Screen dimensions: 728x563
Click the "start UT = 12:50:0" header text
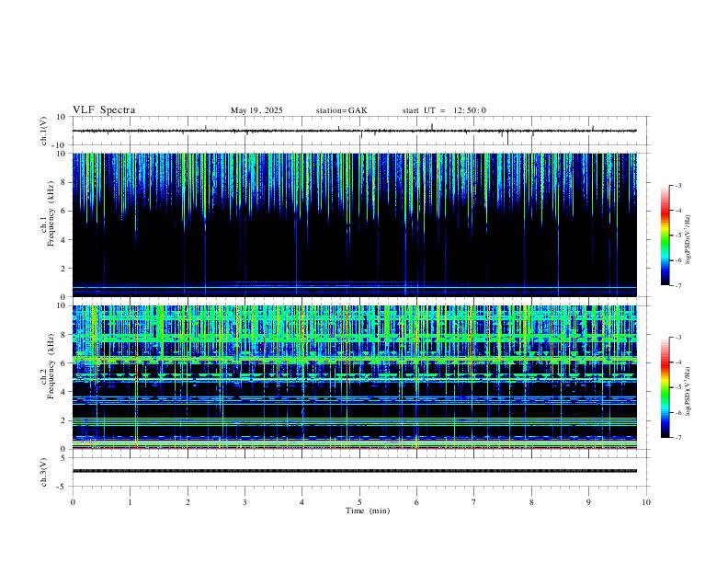[x=444, y=110]
